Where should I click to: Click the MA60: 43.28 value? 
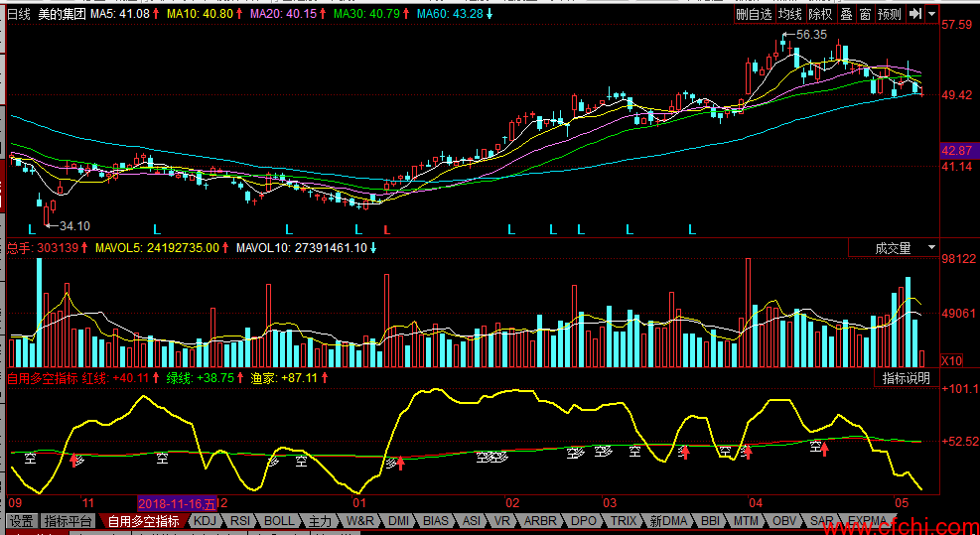pyautogui.click(x=450, y=14)
